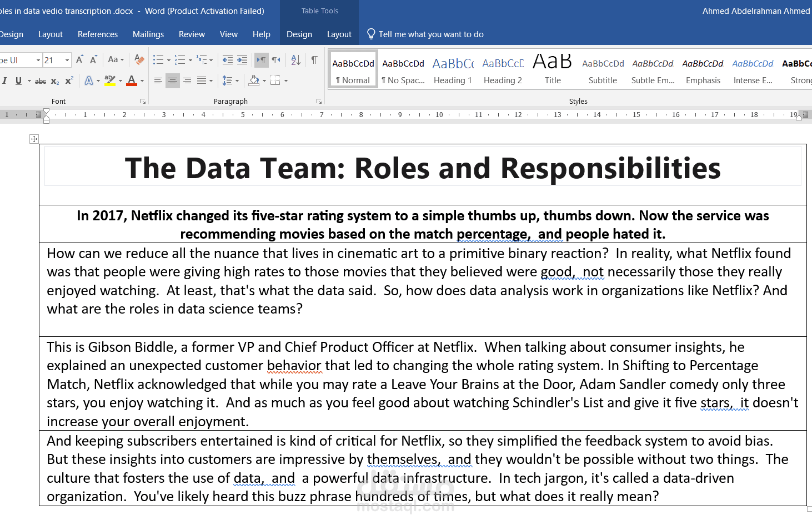Select the table using the move handle
The width and height of the screenshot is (812, 525).
click(34, 139)
